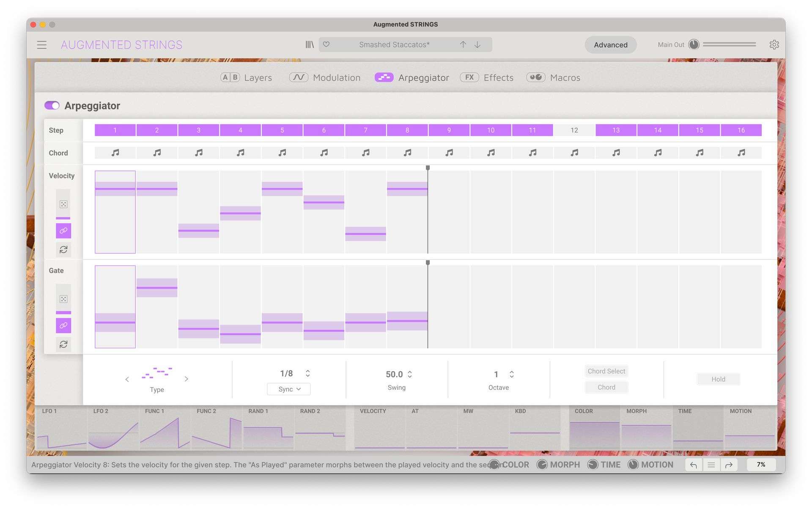Open the Smashed Staccatos preset name menu
The image size is (812, 509).
[394, 44]
